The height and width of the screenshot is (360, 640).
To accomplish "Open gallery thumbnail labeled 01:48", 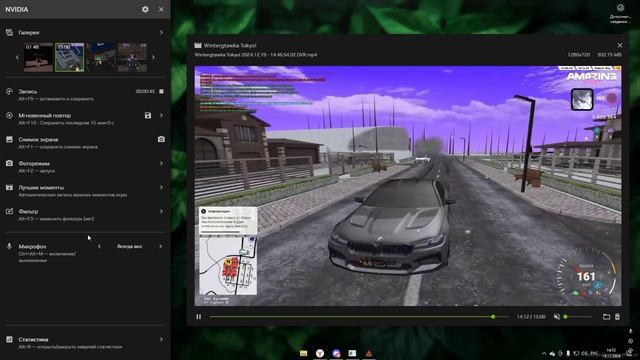I will 38,58.
